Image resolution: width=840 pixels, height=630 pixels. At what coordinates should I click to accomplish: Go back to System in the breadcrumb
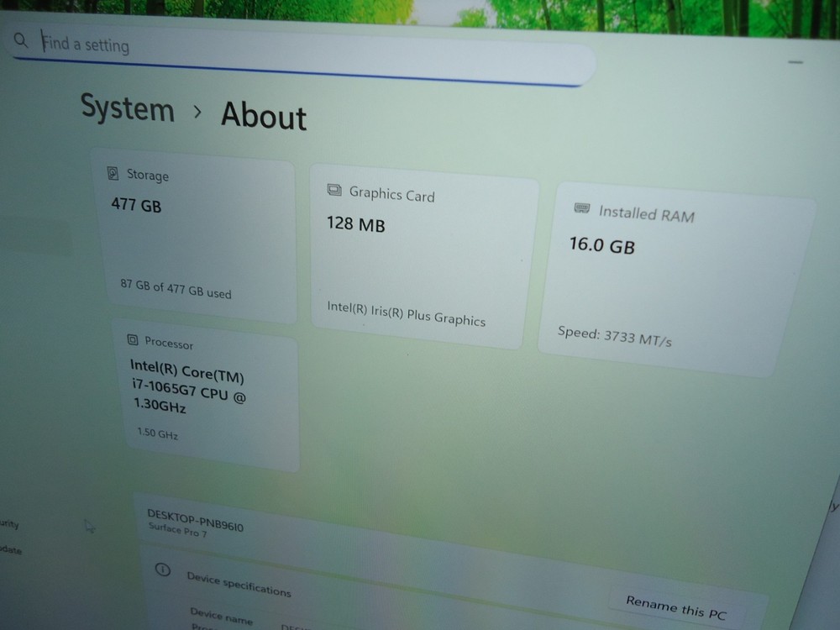[x=127, y=108]
